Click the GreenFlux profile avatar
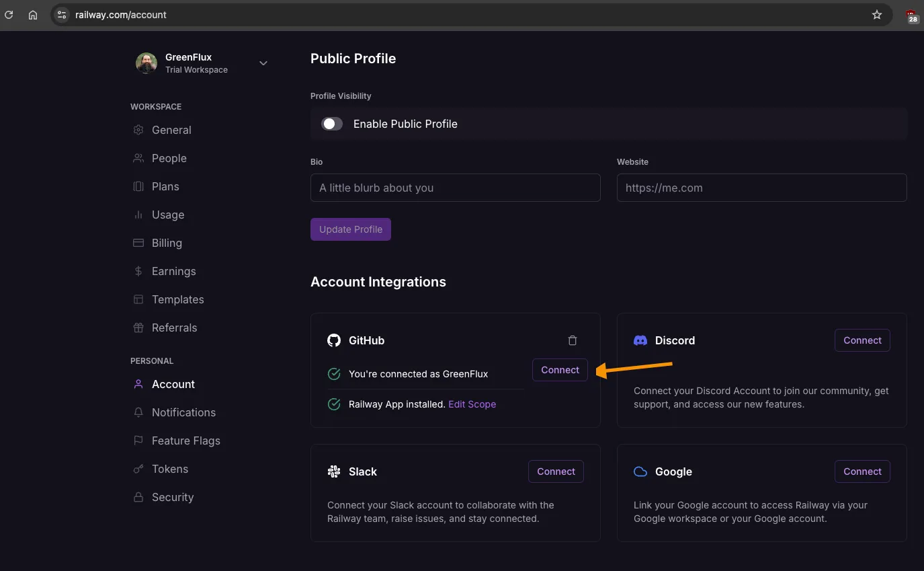Viewport: 924px width, 571px height. [146, 63]
